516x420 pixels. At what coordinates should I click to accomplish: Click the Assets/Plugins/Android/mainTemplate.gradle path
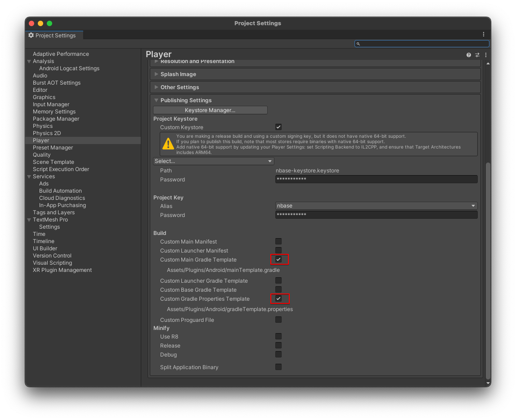click(x=223, y=270)
